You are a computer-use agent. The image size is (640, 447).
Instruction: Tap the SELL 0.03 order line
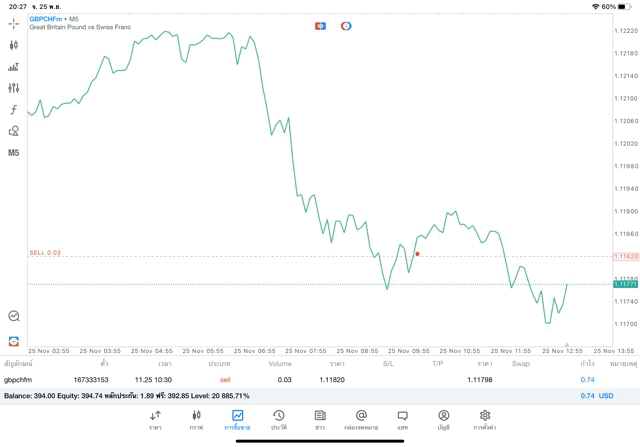46,253
